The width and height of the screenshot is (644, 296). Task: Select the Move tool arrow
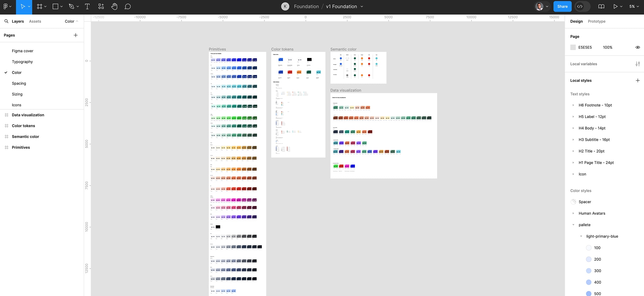click(x=23, y=6)
